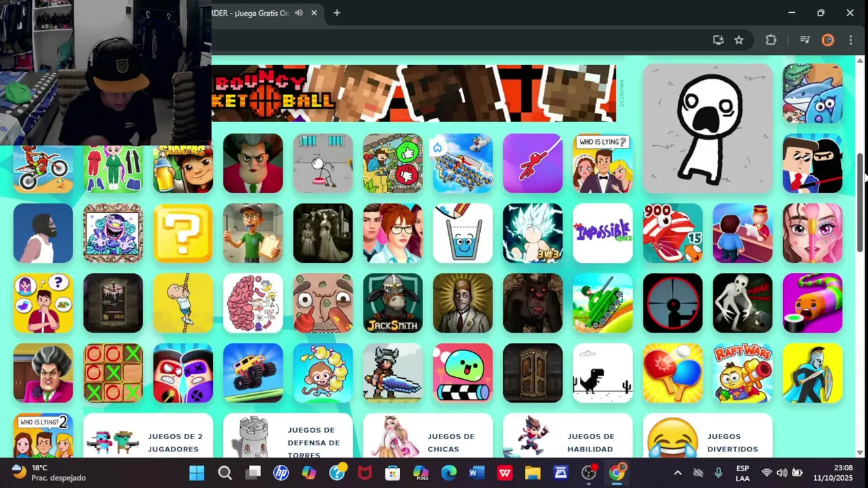Open the shark and fish game tile

tap(812, 94)
